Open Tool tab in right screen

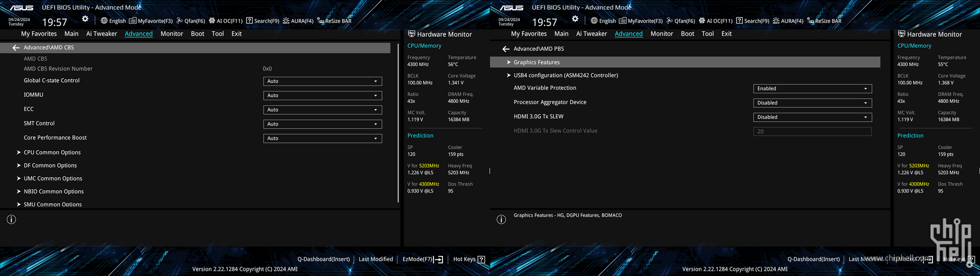pos(707,34)
